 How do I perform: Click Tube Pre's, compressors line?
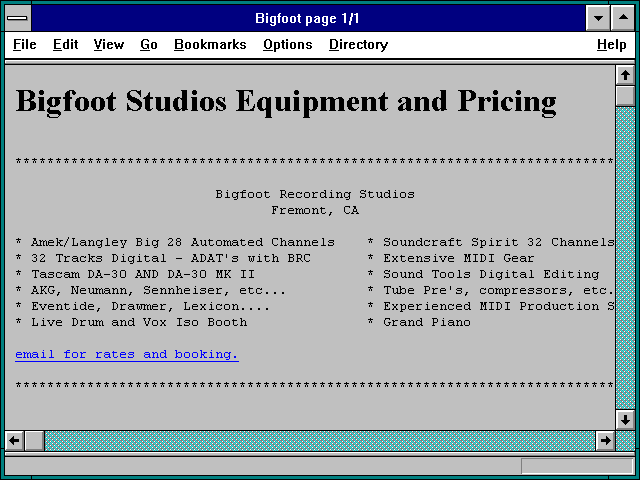click(x=491, y=290)
